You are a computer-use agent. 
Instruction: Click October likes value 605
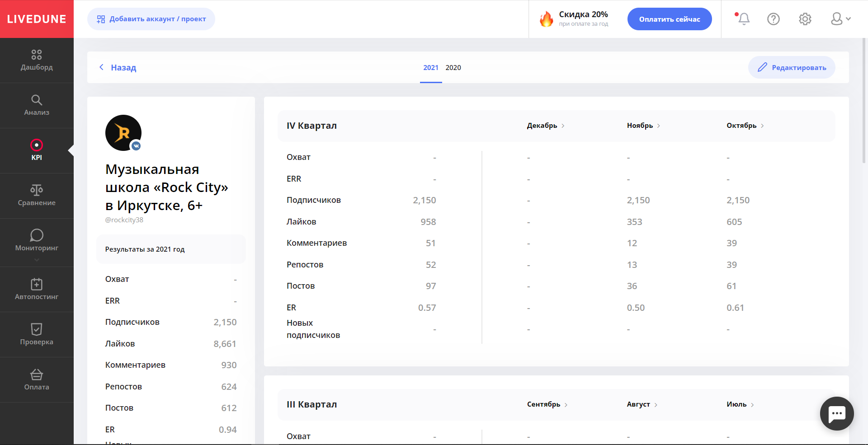734,222
